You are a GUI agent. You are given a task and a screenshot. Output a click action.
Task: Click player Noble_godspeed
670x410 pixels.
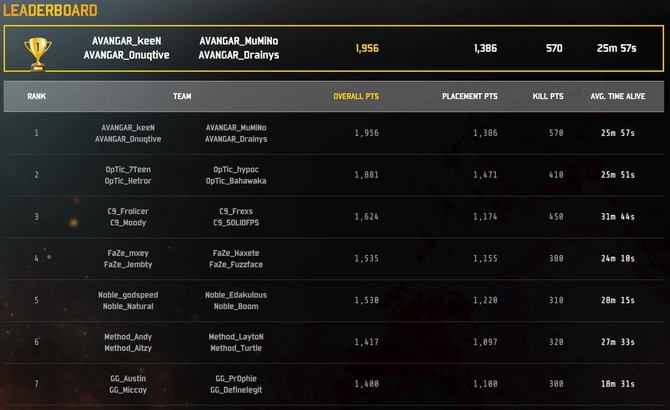tap(129, 295)
